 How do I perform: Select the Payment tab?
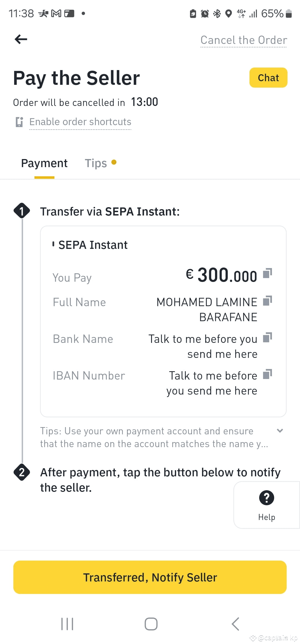[x=44, y=163]
